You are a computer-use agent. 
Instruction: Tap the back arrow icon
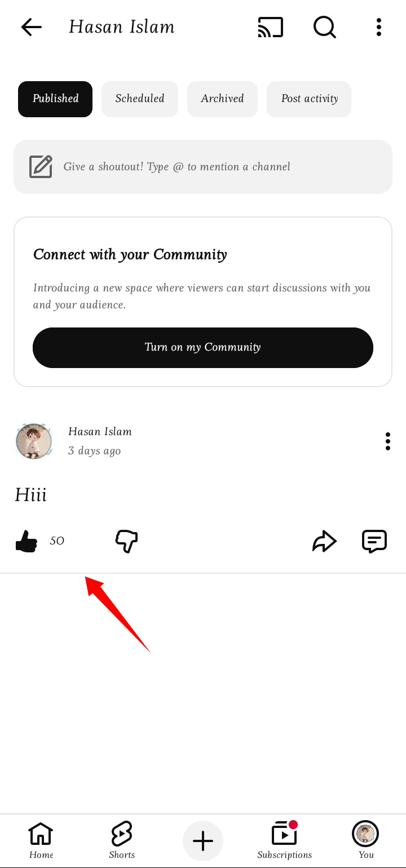tap(31, 27)
